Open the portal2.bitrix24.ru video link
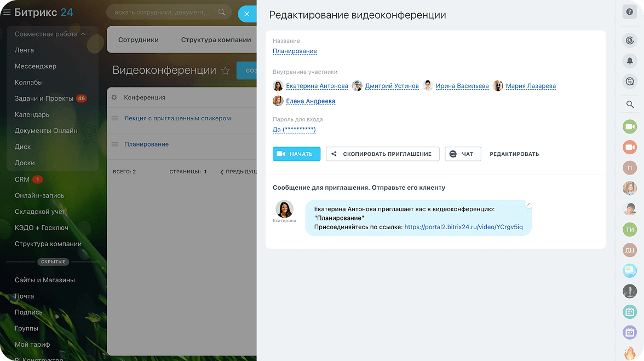Screen dimensions: 644x361 pyautogui.click(x=463, y=227)
